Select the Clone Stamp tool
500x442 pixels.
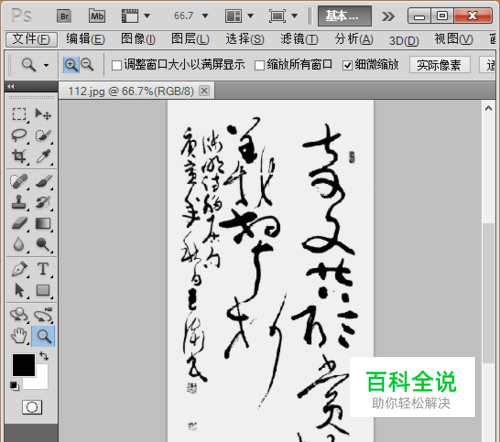pyautogui.click(x=19, y=202)
